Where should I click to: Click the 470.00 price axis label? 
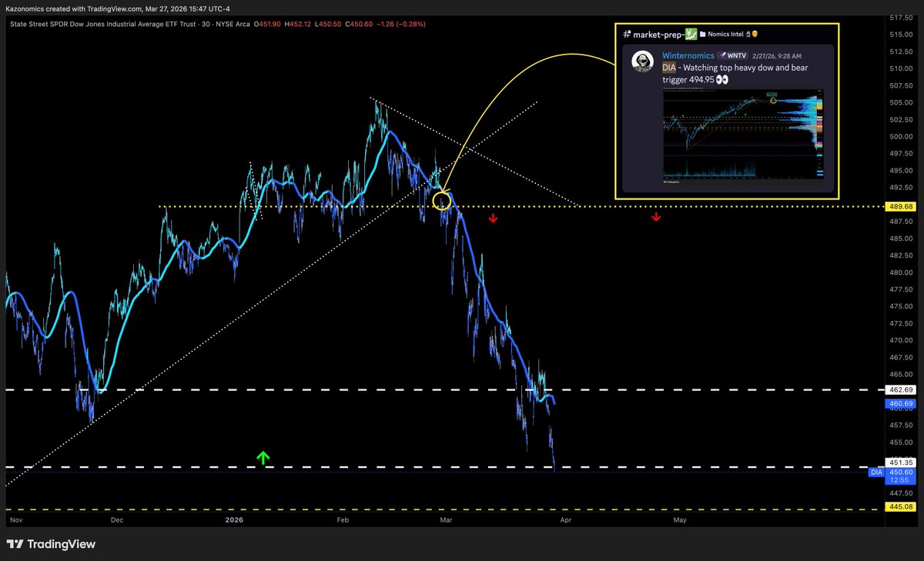coord(901,340)
